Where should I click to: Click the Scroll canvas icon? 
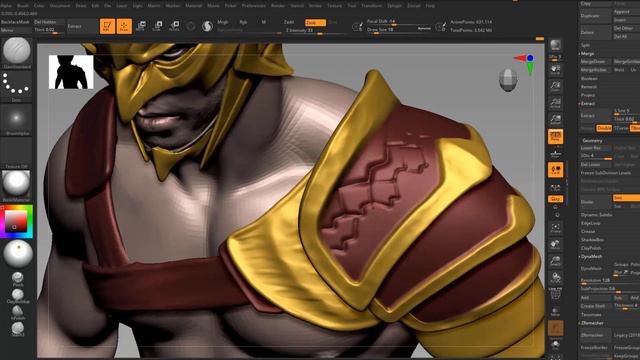click(556, 69)
